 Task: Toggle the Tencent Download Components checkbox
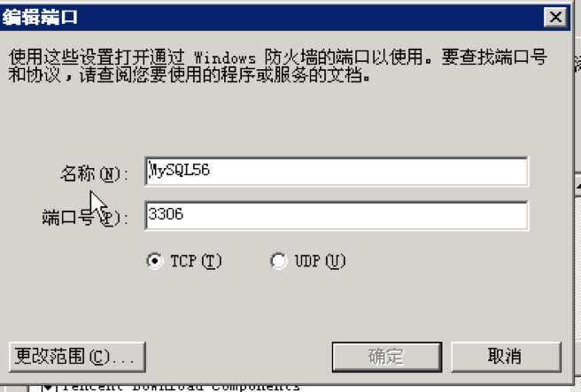pos(48,388)
